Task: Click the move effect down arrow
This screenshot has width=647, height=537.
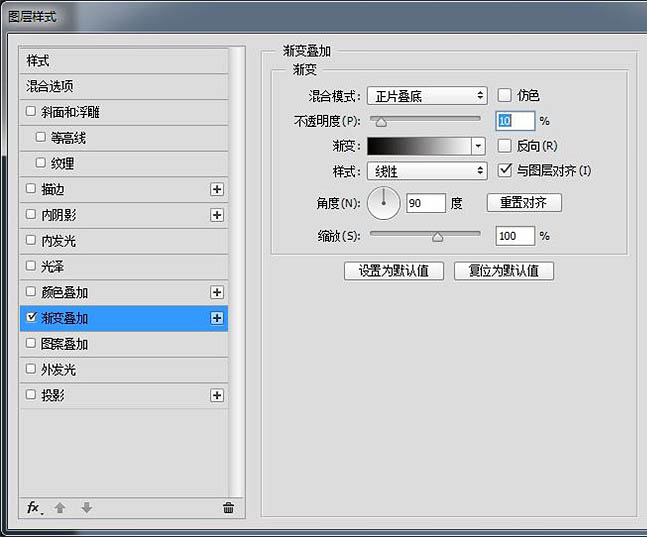Action: click(86, 507)
